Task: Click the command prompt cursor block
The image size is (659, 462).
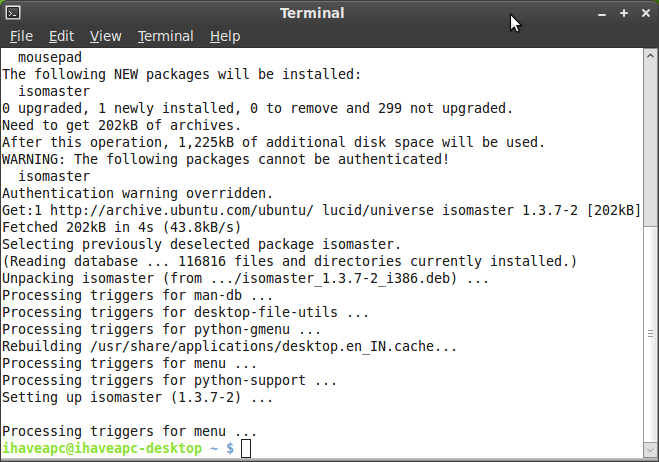Action: [246, 448]
